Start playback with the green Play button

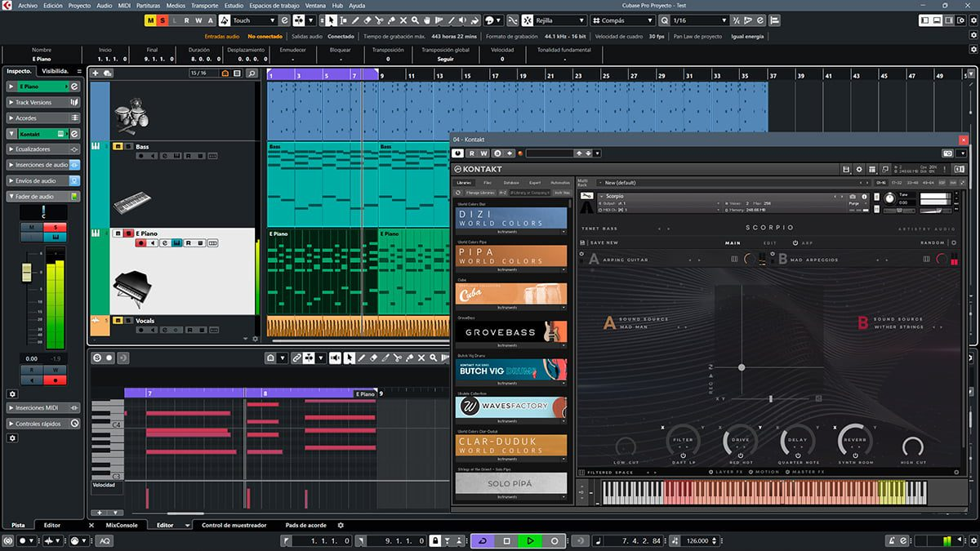click(x=530, y=540)
